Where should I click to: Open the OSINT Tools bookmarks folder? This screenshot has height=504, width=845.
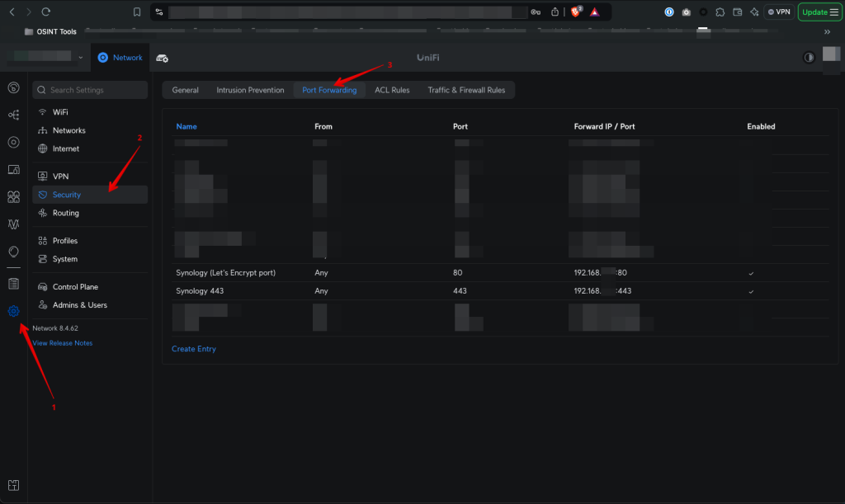[x=50, y=32]
